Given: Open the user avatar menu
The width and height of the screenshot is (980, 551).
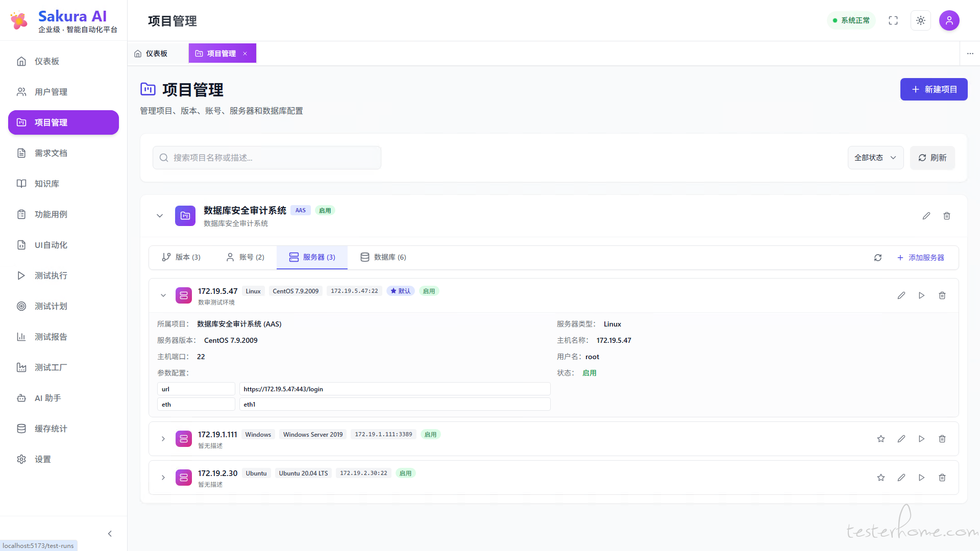Looking at the screenshot, I should (949, 20).
